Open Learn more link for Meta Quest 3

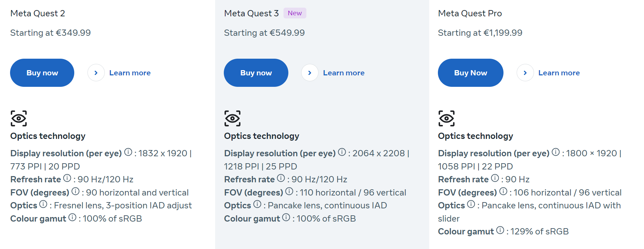coord(344,73)
